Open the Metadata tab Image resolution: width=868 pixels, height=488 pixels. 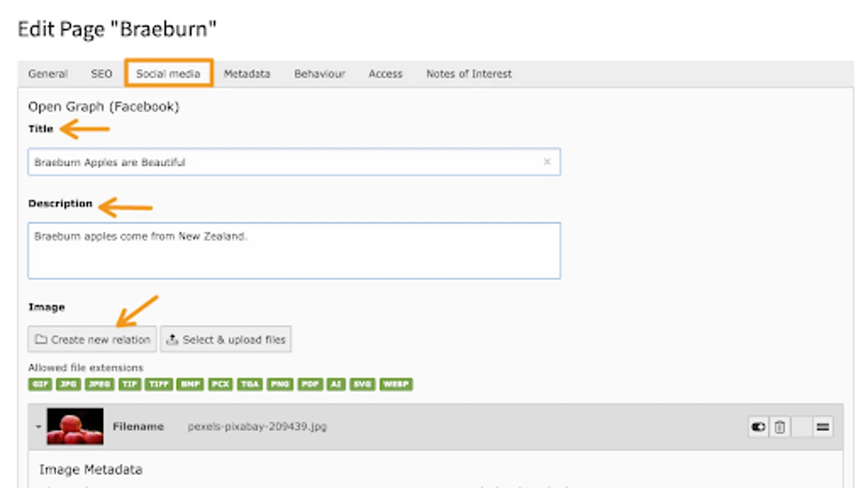click(247, 74)
